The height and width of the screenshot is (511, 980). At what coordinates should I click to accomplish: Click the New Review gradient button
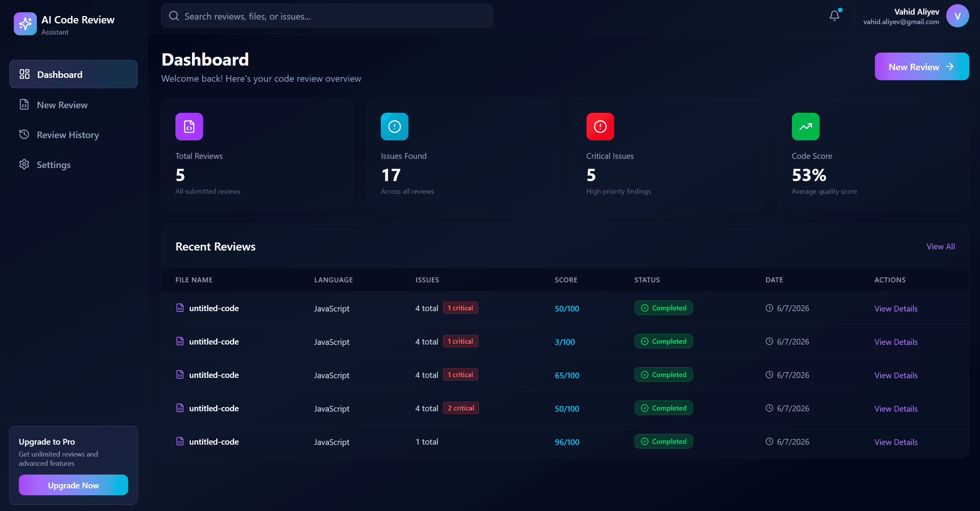[x=922, y=66]
